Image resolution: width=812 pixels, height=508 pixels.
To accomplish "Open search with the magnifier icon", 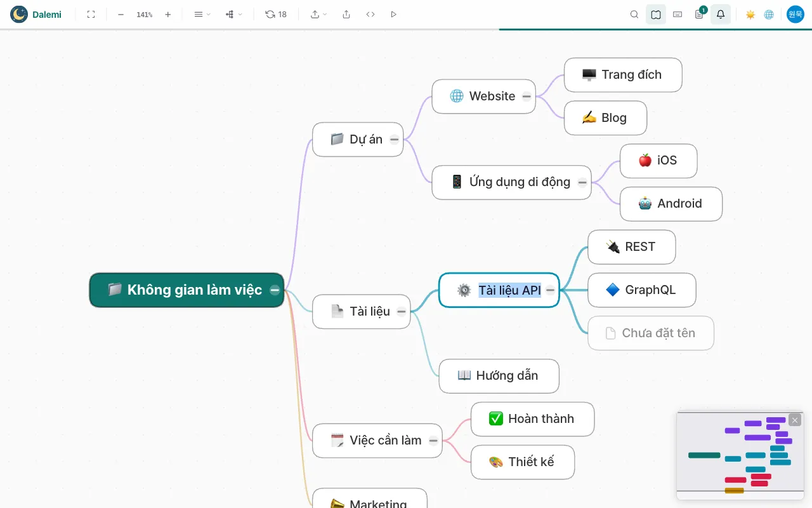I will 634,14.
